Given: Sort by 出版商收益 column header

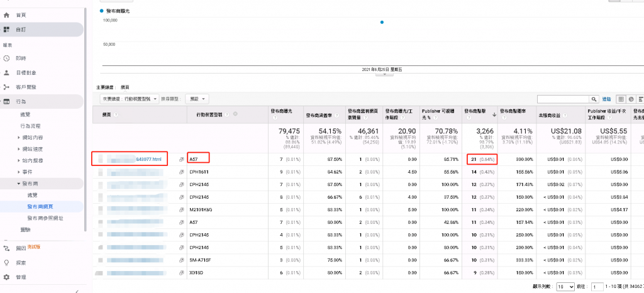Looking at the screenshot, I should [x=550, y=116].
